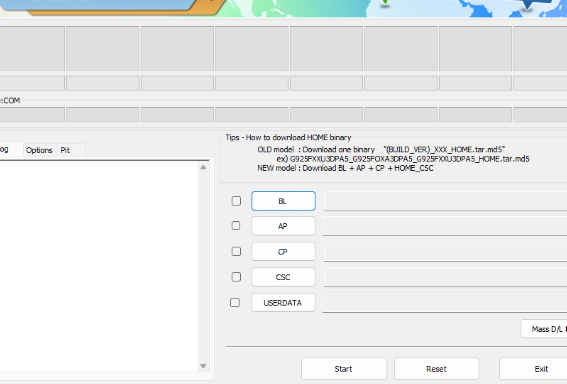Switch to the Options tab
This screenshot has height=384, width=567.
pos(39,150)
